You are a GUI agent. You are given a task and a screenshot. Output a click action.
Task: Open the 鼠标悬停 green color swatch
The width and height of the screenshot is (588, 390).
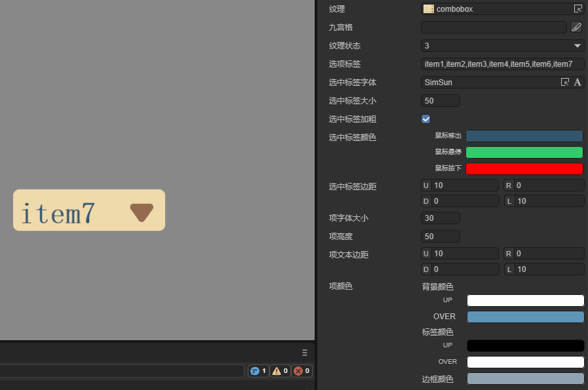(x=524, y=152)
